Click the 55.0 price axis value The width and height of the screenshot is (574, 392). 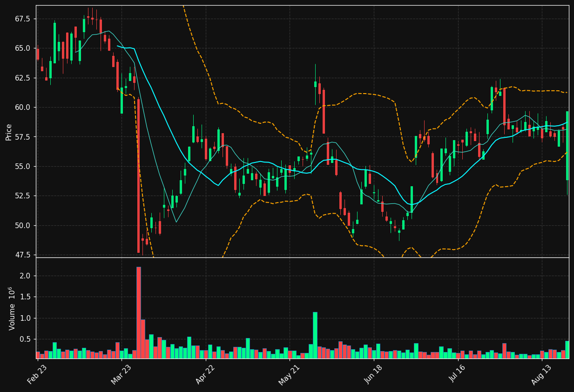click(23, 166)
